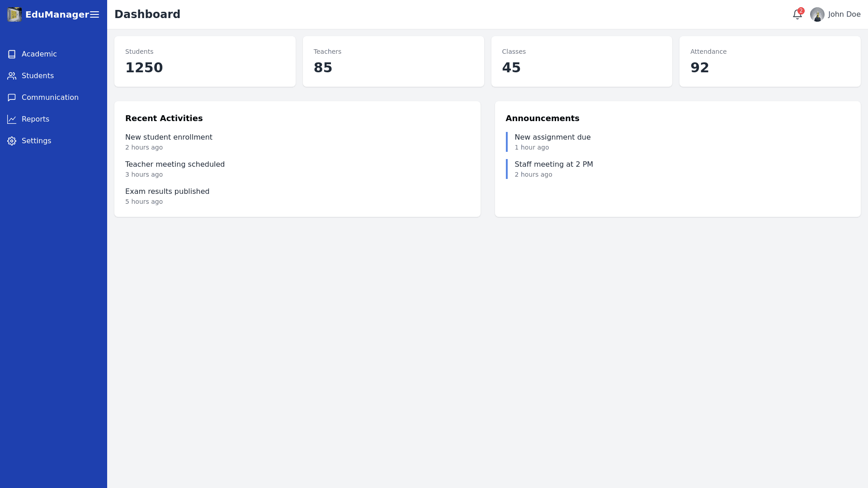Click John Doe's avatar picture

pos(817,14)
